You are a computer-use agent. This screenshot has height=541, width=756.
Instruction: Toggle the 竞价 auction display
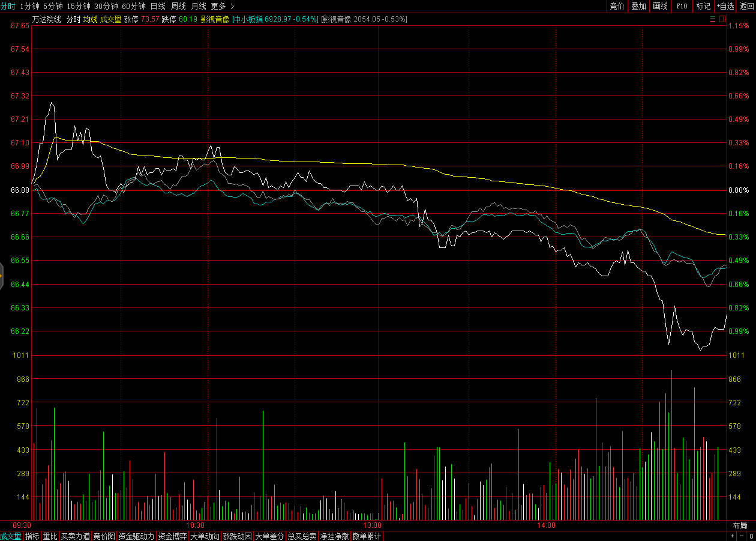tap(617, 6)
